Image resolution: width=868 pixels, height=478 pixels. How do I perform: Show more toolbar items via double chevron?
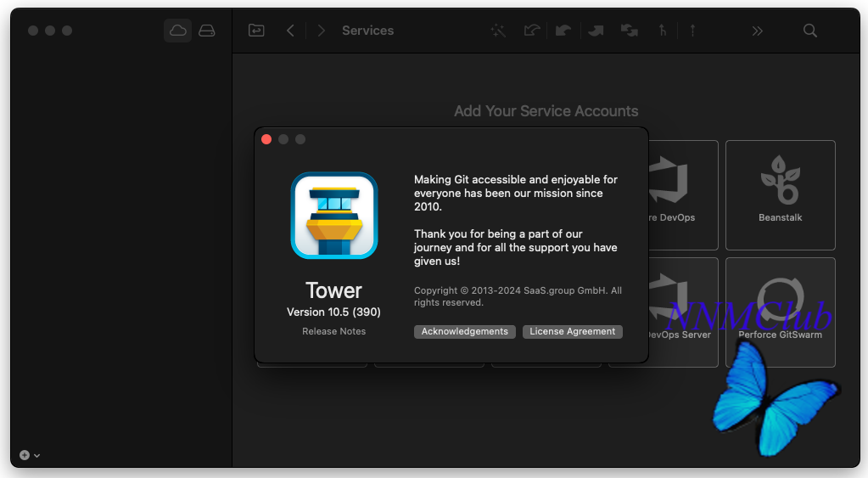pos(758,31)
